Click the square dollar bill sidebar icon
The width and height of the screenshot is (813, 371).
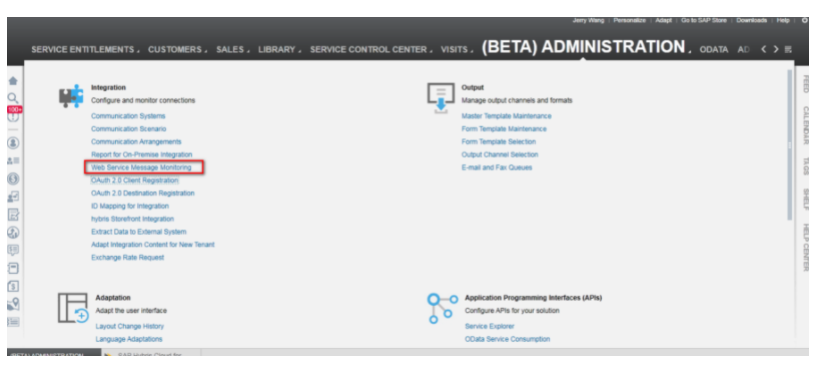tap(13, 286)
